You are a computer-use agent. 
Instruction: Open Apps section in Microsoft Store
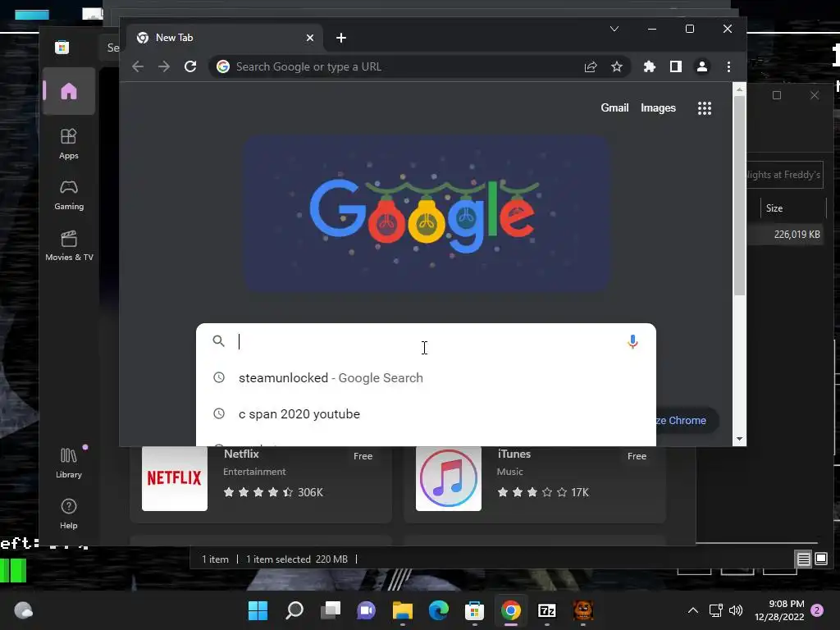tap(69, 144)
